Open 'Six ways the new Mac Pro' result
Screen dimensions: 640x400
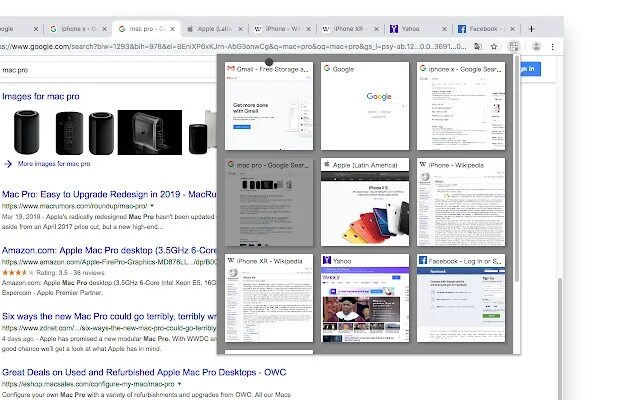pyautogui.click(x=109, y=316)
